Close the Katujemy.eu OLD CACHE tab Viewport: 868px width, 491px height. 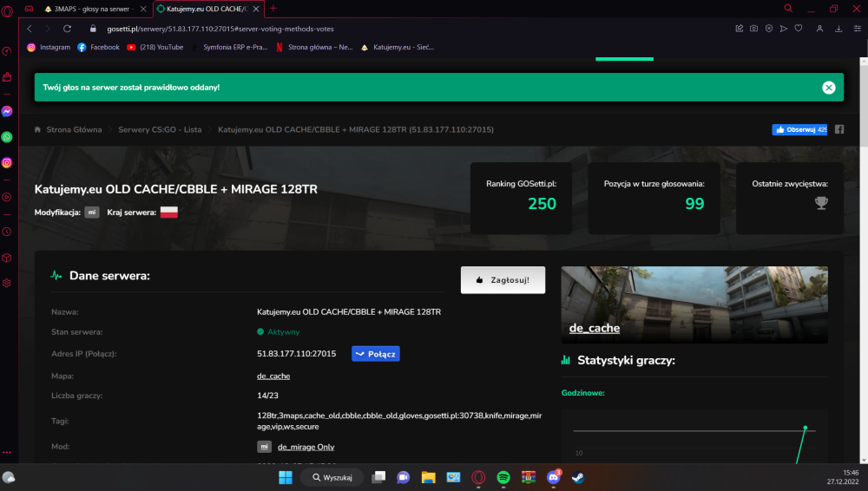tap(256, 9)
